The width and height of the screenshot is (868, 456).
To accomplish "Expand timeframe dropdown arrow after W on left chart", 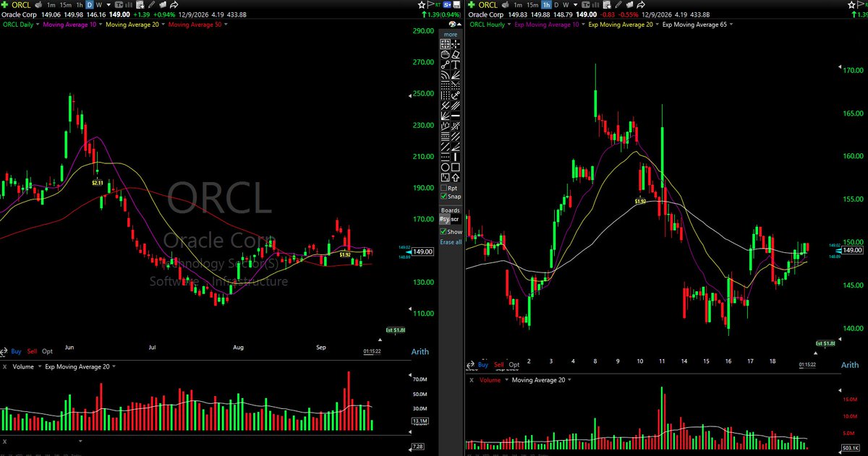I will coord(109,5).
